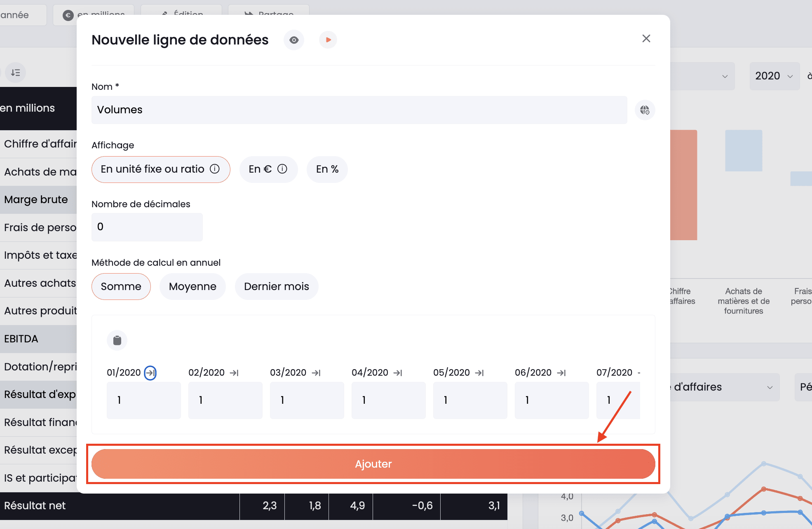Click the Nom field containing Volumes
The image size is (812, 529).
point(359,110)
